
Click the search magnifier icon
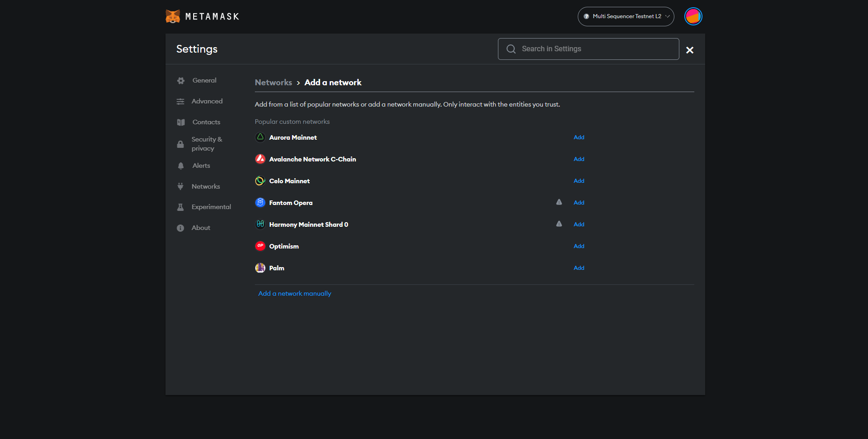coord(511,49)
